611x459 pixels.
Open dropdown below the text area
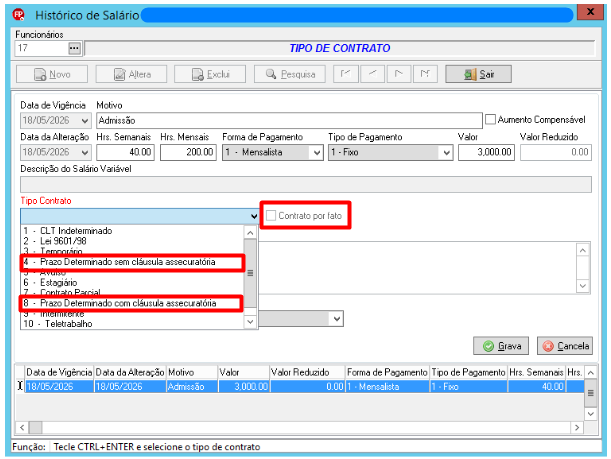[337, 319]
